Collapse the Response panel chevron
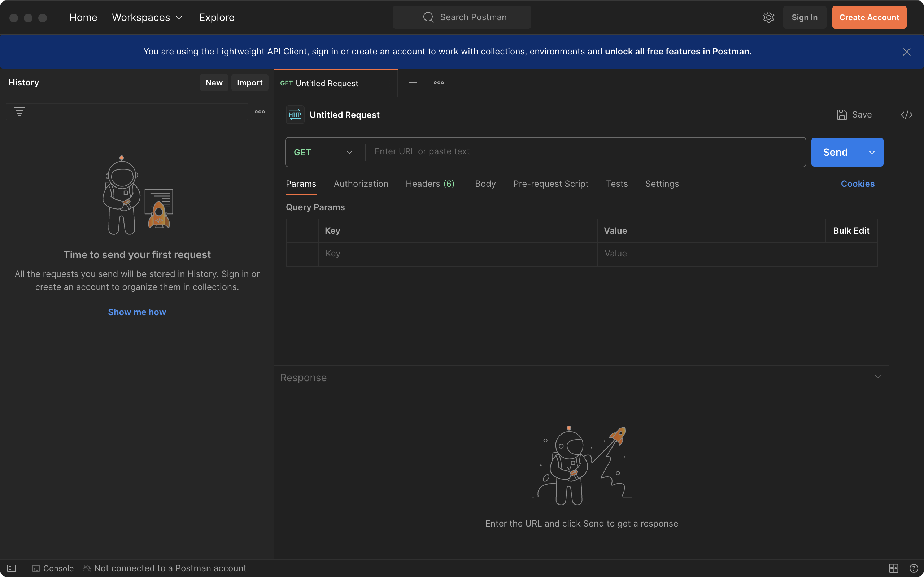The image size is (924, 577). 877,376
